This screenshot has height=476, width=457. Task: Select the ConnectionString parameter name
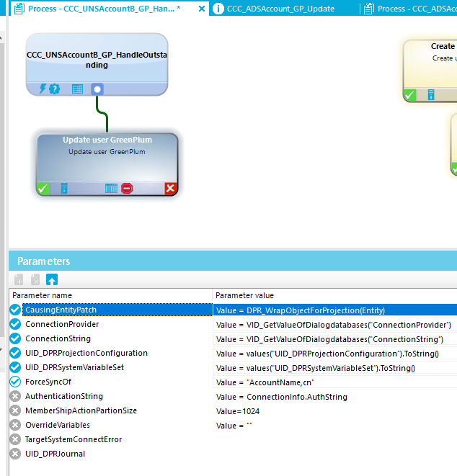point(58,338)
